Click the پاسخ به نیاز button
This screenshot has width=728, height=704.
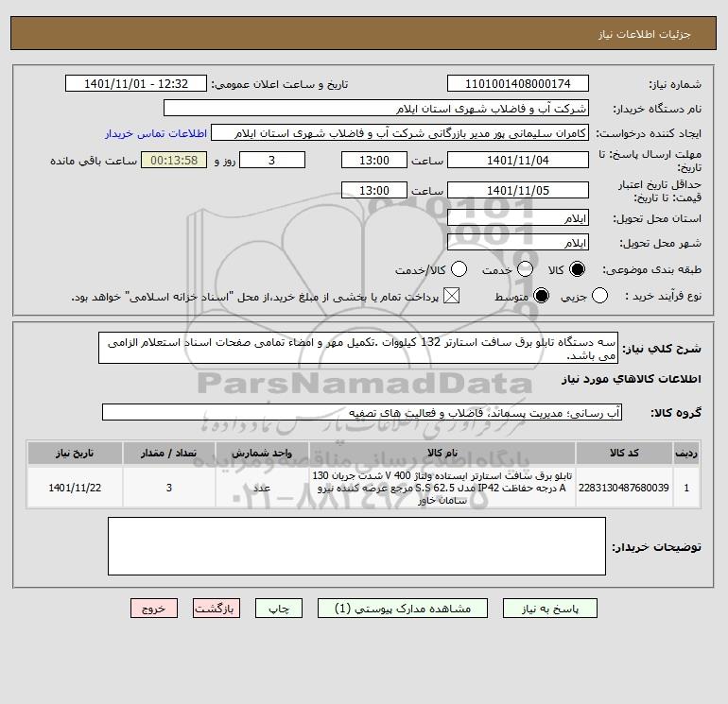(x=550, y=609)
